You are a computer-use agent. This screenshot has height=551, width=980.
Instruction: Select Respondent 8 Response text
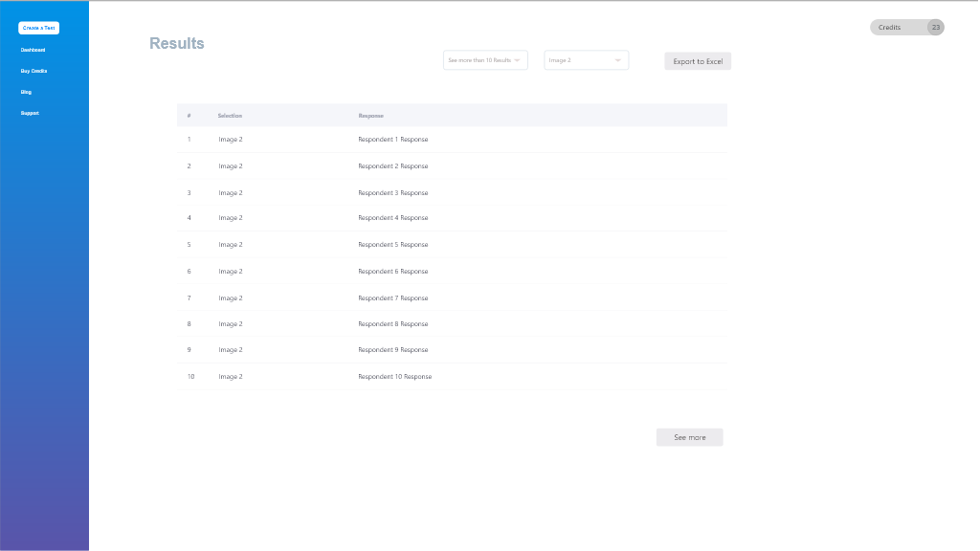393,324
